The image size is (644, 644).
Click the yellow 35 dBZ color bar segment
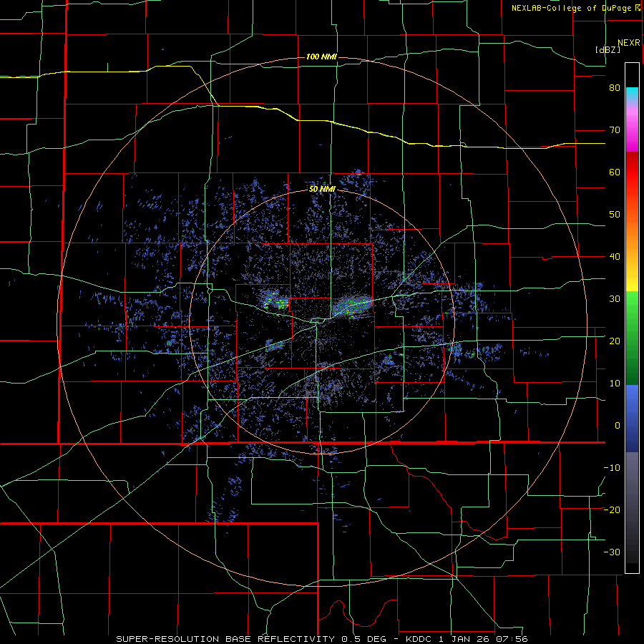(632, 281)
